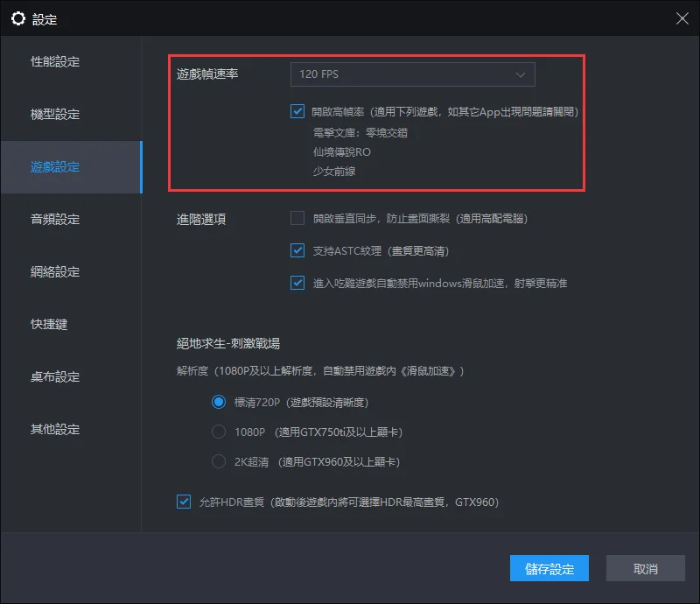Screen dimensions: 700x604
Task: Show the 快捷鍵 tab
Action: [x=71, y=325]
